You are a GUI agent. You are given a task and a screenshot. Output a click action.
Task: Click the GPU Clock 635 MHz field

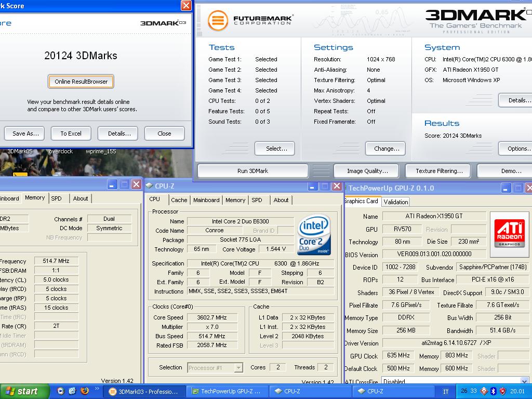[398, 355]
